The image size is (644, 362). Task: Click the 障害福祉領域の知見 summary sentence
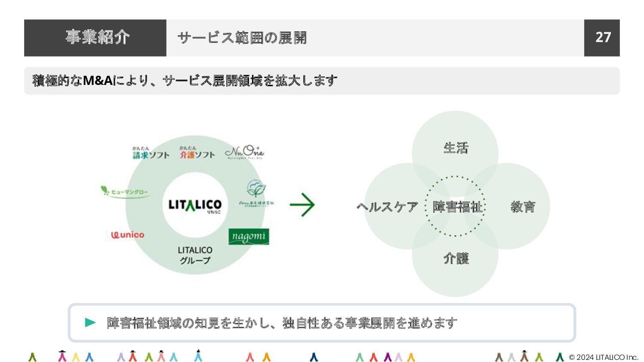tap(282, 323)
